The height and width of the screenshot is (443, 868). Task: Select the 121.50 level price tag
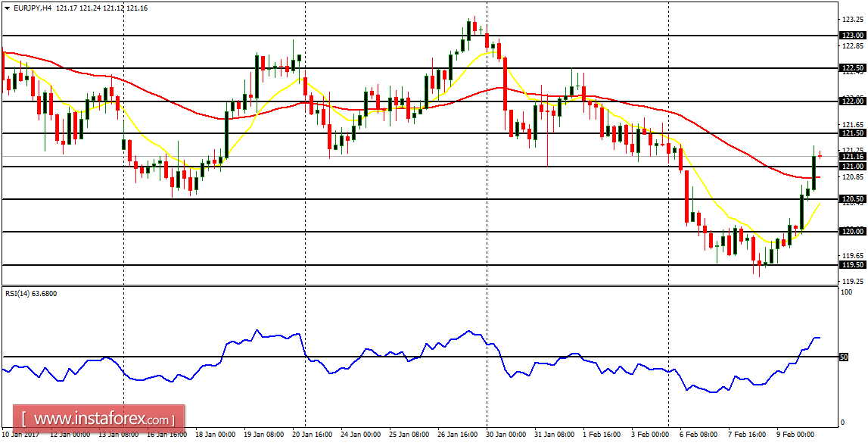click(x=853, y=133)
